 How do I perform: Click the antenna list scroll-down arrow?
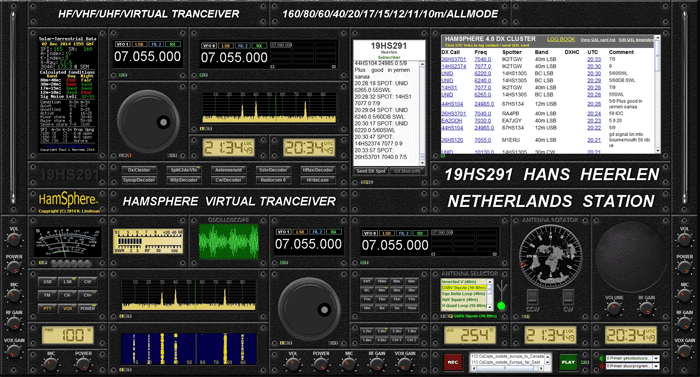(490, 307)
